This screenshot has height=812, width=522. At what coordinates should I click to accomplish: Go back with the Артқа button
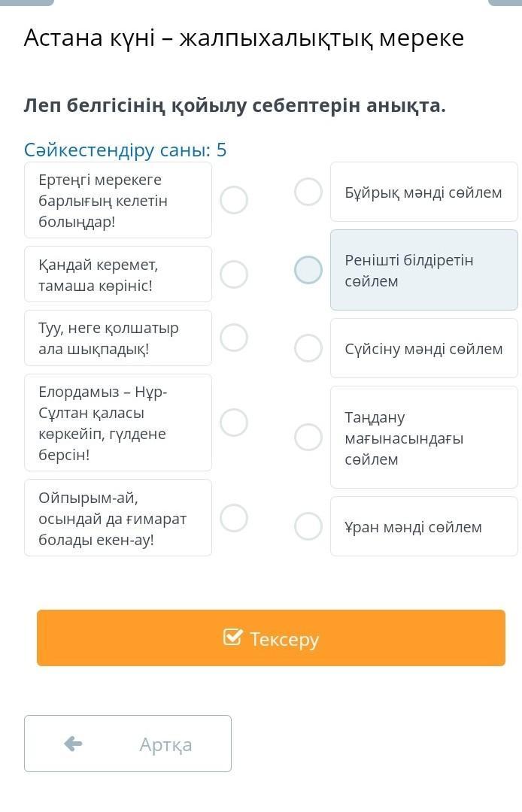pos(128,744)
